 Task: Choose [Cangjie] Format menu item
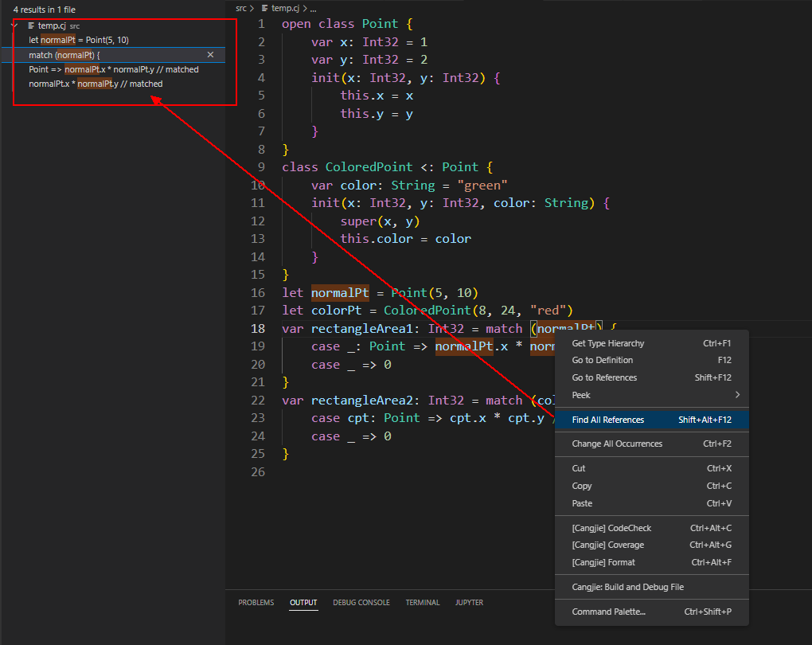603,562
